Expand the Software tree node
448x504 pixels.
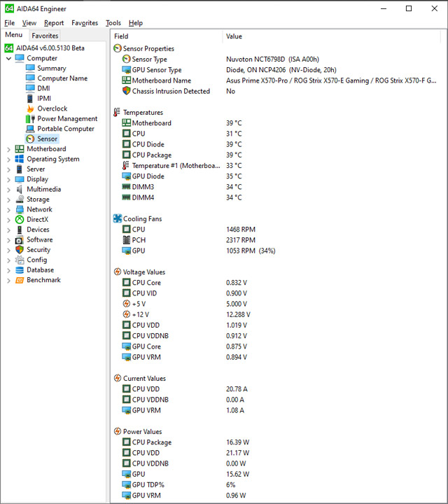(8, 240)
